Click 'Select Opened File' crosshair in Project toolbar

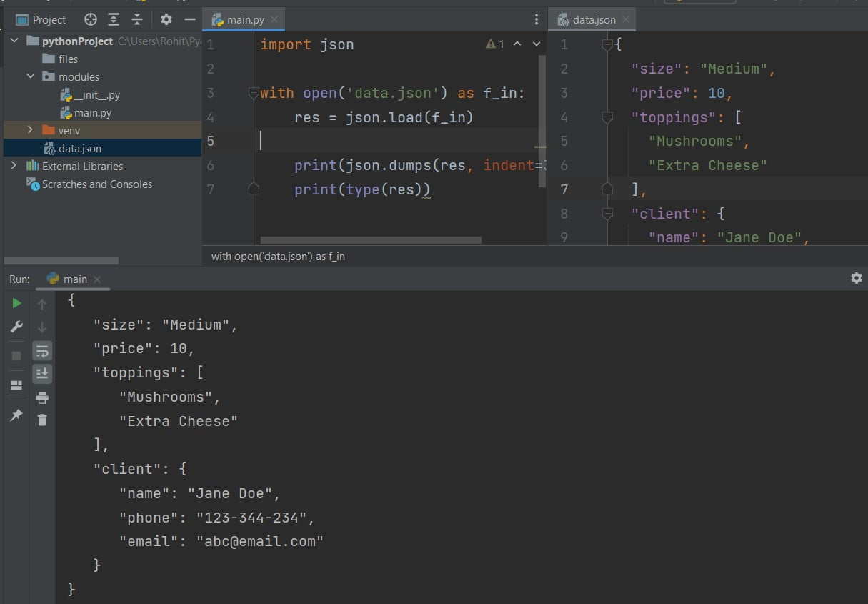pyautogui.click(x=90, y=19)
